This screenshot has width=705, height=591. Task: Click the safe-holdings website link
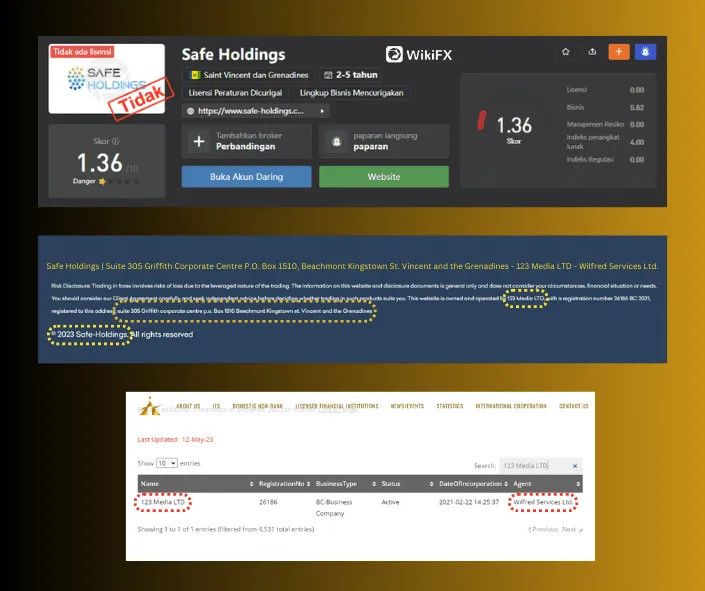pos(250,111)
